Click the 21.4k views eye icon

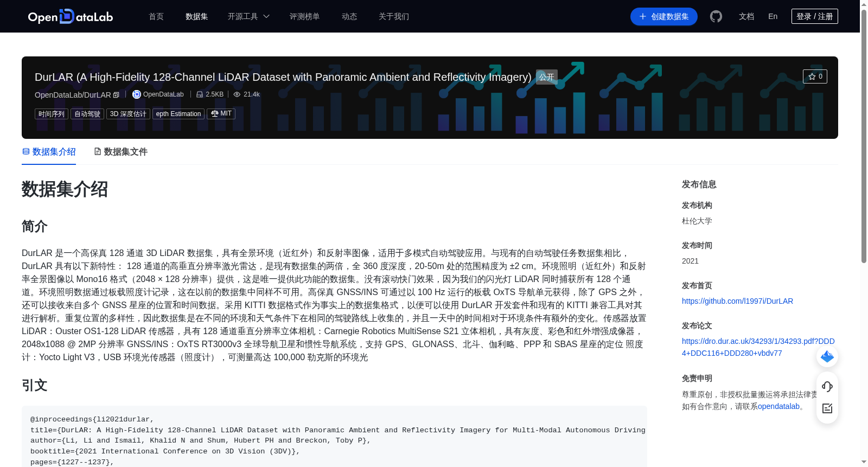[237, 94]
